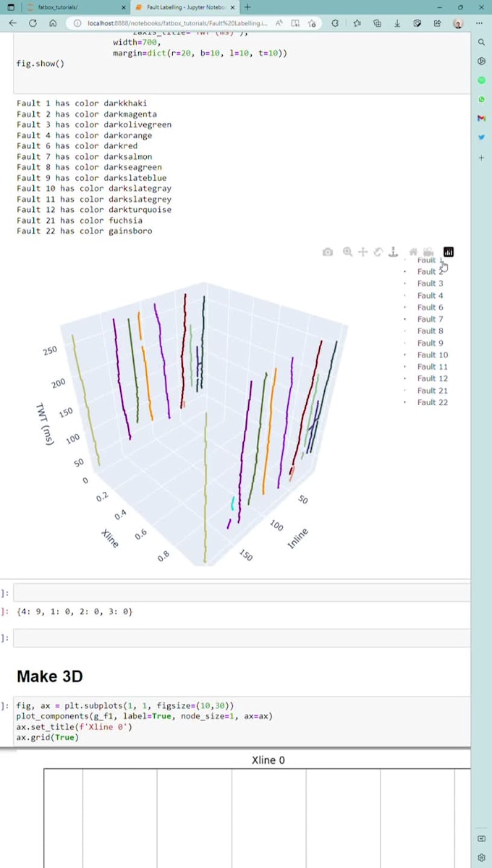Select the Zoom tool in plot modebar
The width and height of the screenshot is (492, 868).
coord(347,252)
